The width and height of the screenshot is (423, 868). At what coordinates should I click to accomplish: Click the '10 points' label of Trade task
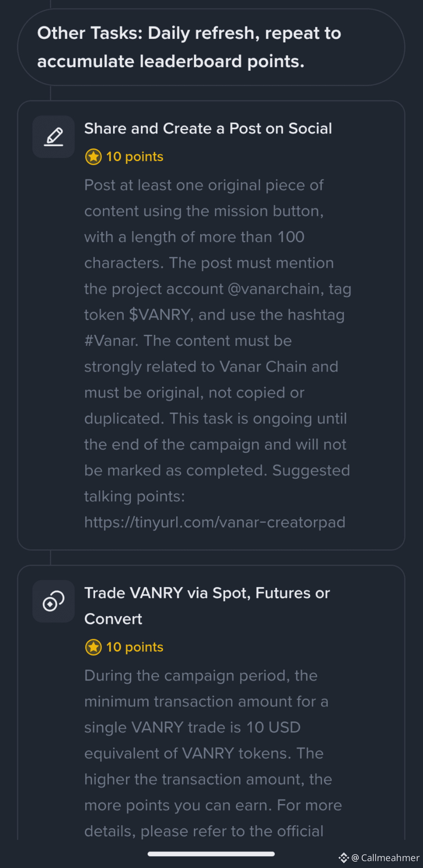click(x=134, y=647)
